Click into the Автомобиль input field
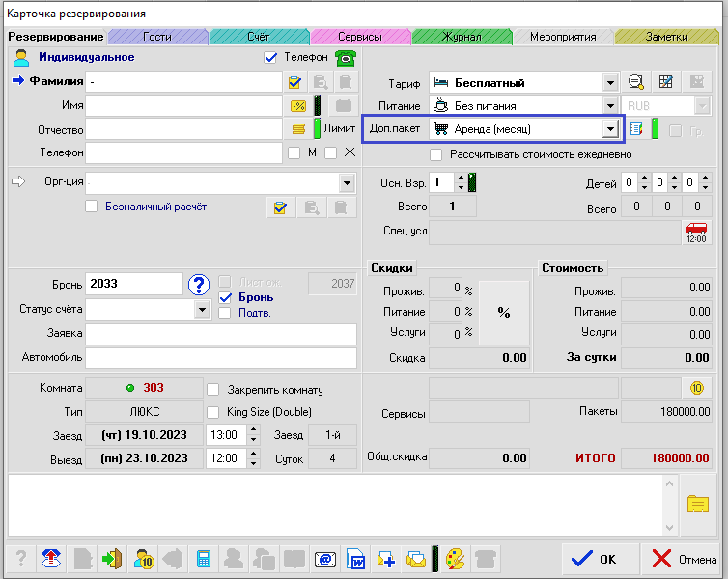 [x=220, y=357]
